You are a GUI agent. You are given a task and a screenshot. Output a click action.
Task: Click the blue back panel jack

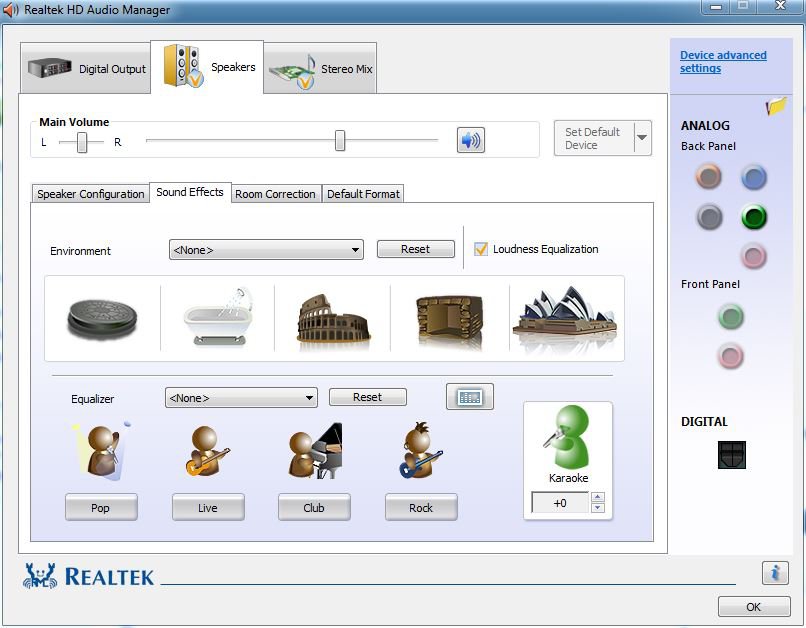(754, 177)
